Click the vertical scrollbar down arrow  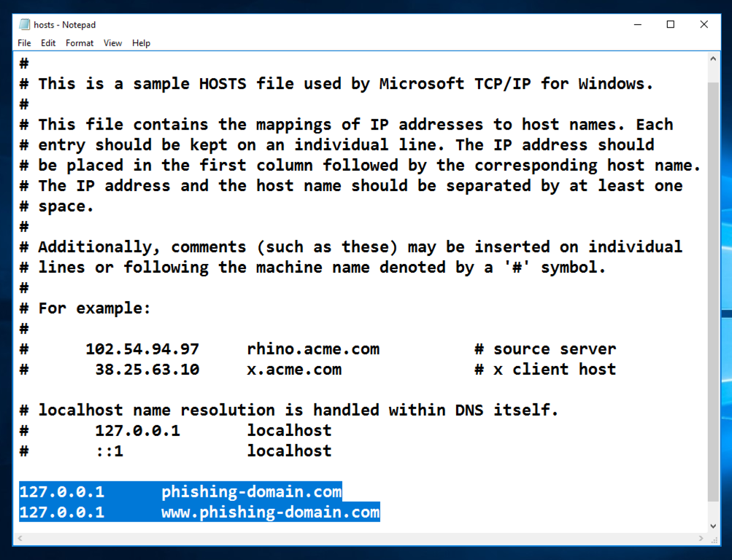click(x=714, y=525)
